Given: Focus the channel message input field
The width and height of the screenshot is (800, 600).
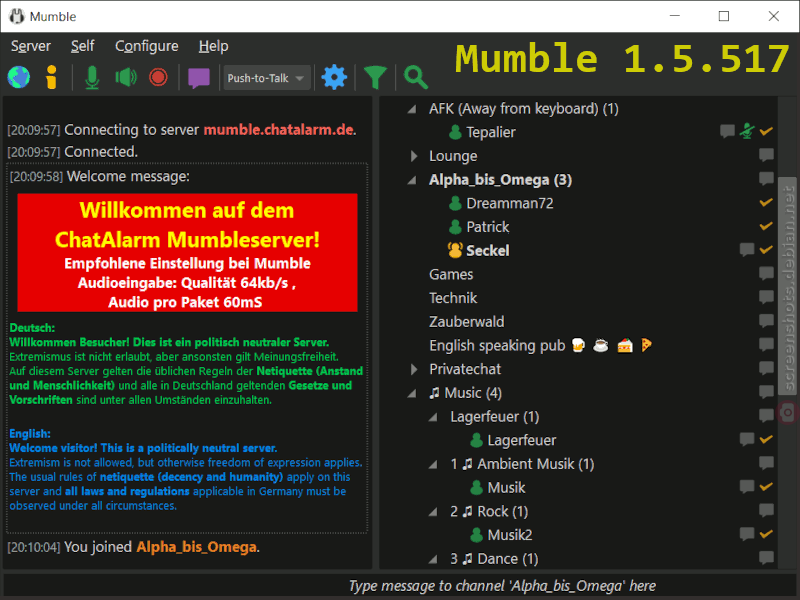Looking at the screenshot, I should (400, 586).
